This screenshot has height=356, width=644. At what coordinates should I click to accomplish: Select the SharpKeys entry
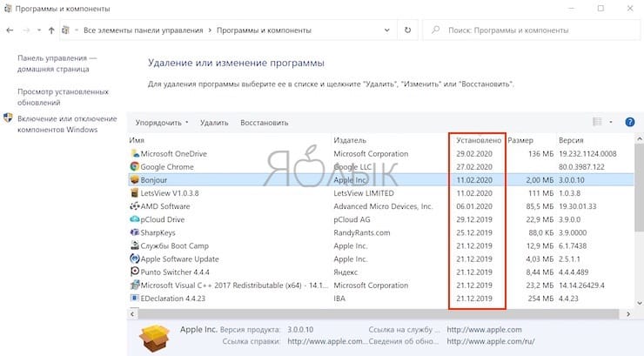click(x=158, y=232)
